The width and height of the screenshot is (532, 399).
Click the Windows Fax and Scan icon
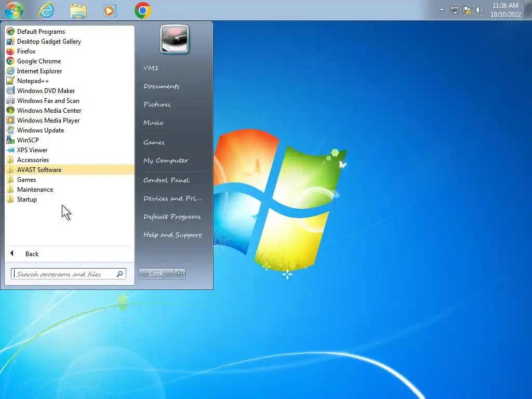coord(10,100)
